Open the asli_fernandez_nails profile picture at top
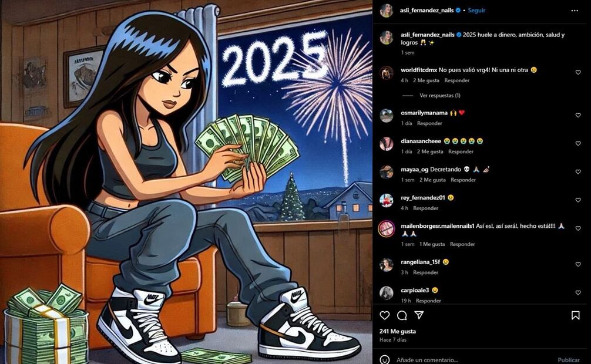The height and width of the screenshot is (364, 591). pos(387,11)
